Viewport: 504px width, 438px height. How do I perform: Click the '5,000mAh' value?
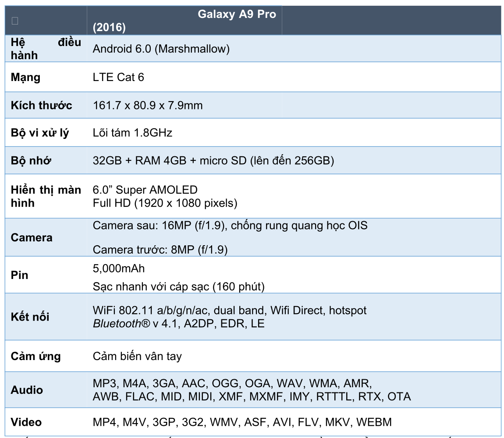[x=119, y=268]
